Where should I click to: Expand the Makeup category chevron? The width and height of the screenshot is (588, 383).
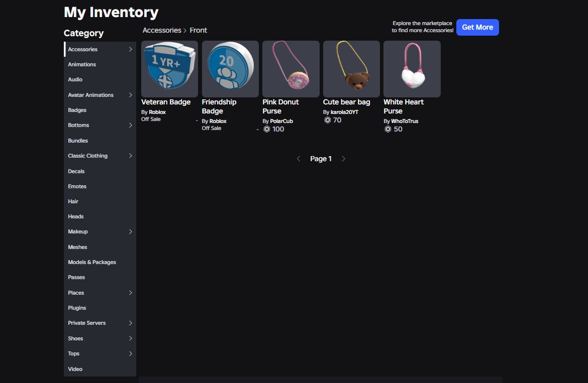(131, 232)
